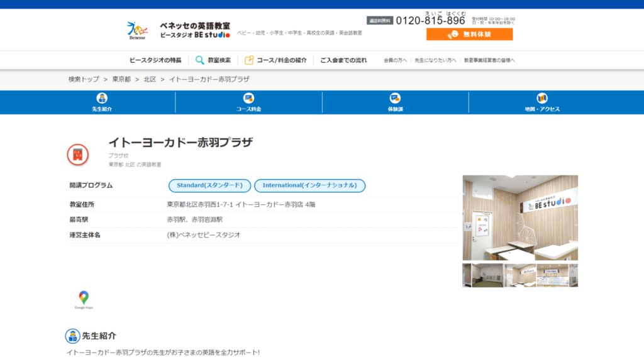Jump to コース料金 tab label

click(x=248, y=109)
